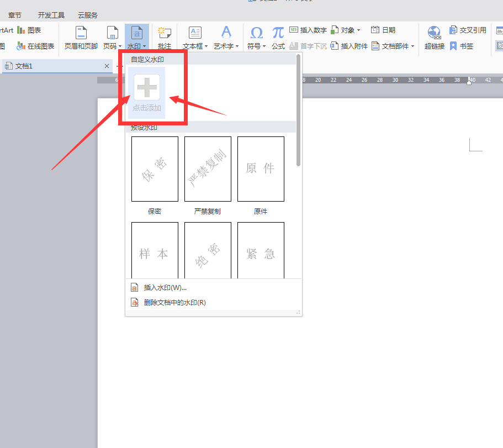Switch to the Developer Tools (开发工具) tab
The image size is (503, 448).
51,15
